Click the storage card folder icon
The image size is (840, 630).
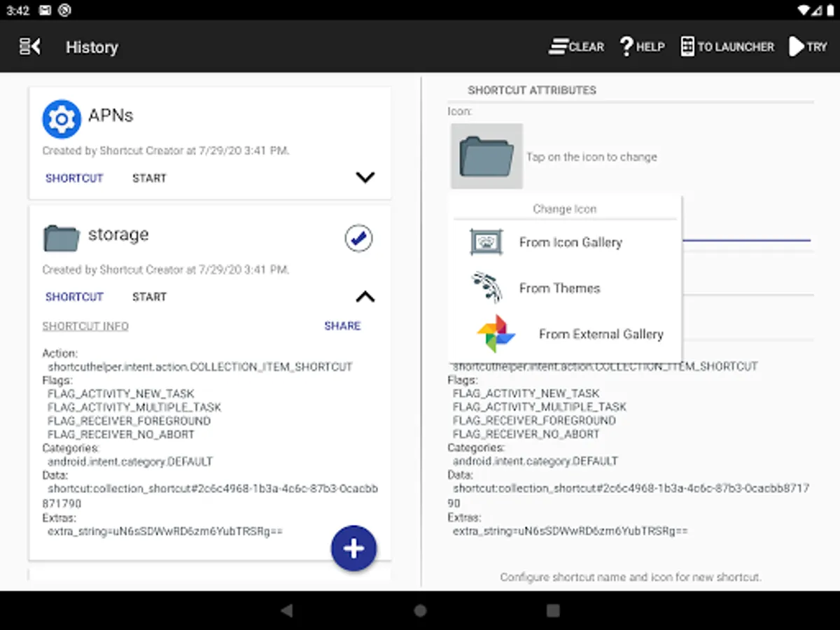[x=61, y=238]
